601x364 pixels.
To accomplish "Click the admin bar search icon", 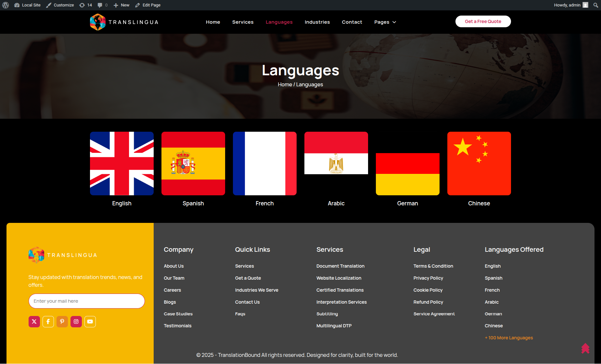I will coord(595,5).
